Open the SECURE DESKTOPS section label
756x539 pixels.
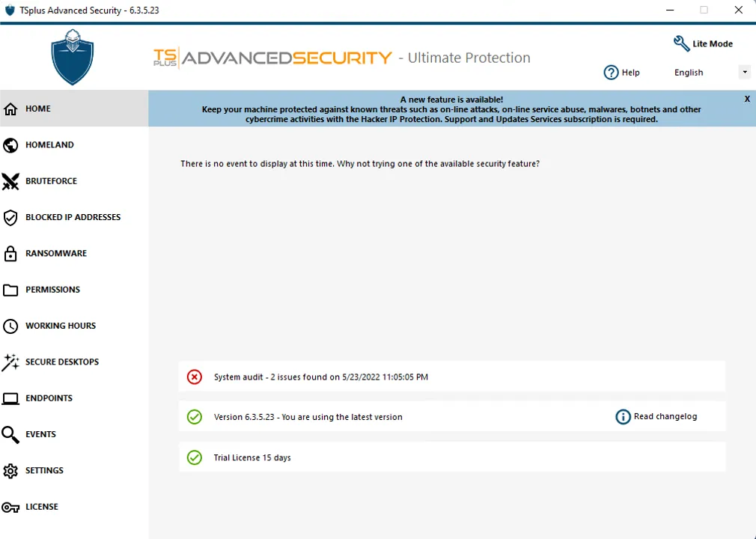pyautogui.click(x=62, y=362)
